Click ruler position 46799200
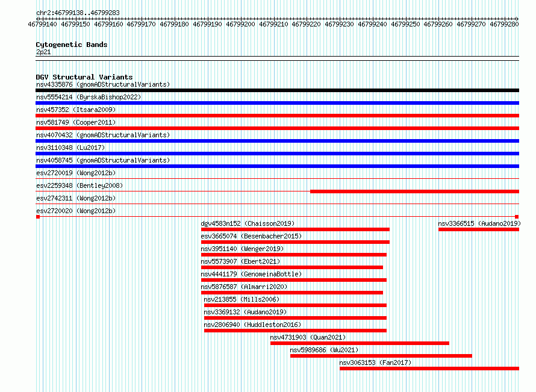Viewport: 536px width, 392px height. (x=241, y=24)
